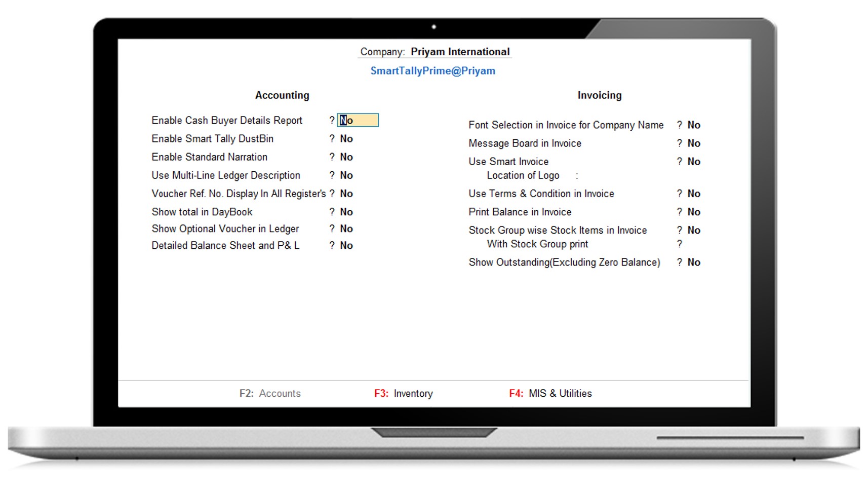Click the Invoicing section heading
868x489 pixels.
[600, 95]
